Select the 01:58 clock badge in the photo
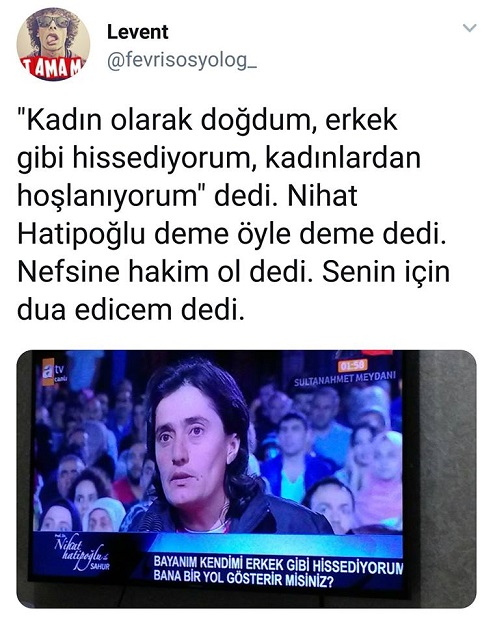The image size is (493, 624). (353, 365)
